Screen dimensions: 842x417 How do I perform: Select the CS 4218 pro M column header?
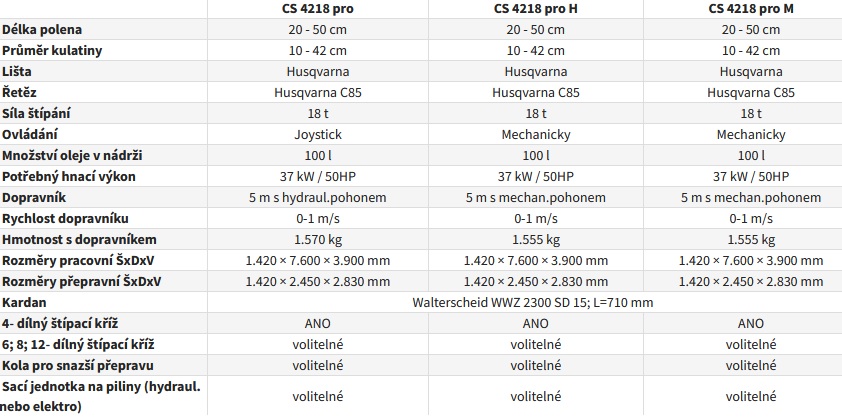(x=751, y=9)
